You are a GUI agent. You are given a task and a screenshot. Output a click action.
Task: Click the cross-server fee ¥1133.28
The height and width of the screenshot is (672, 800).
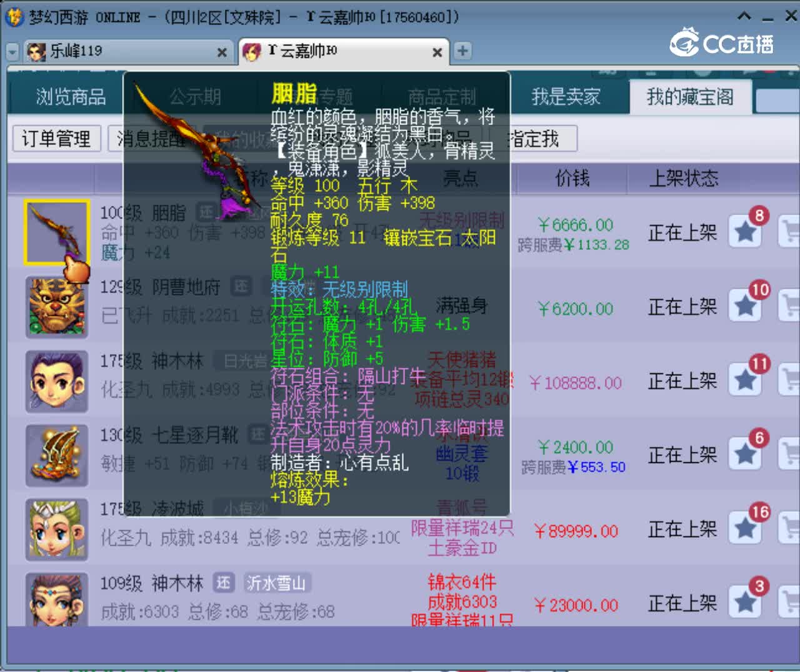pos(596,245)
